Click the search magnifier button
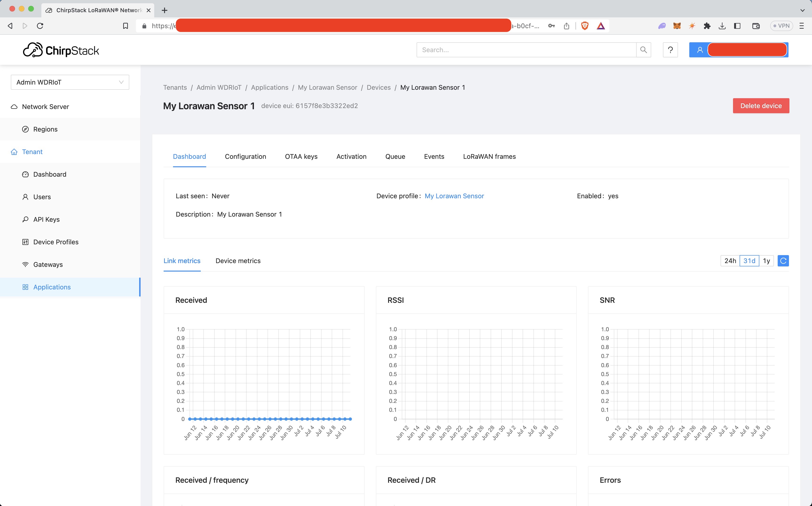The height and width of the screenshot is (506, 812). 643,50
